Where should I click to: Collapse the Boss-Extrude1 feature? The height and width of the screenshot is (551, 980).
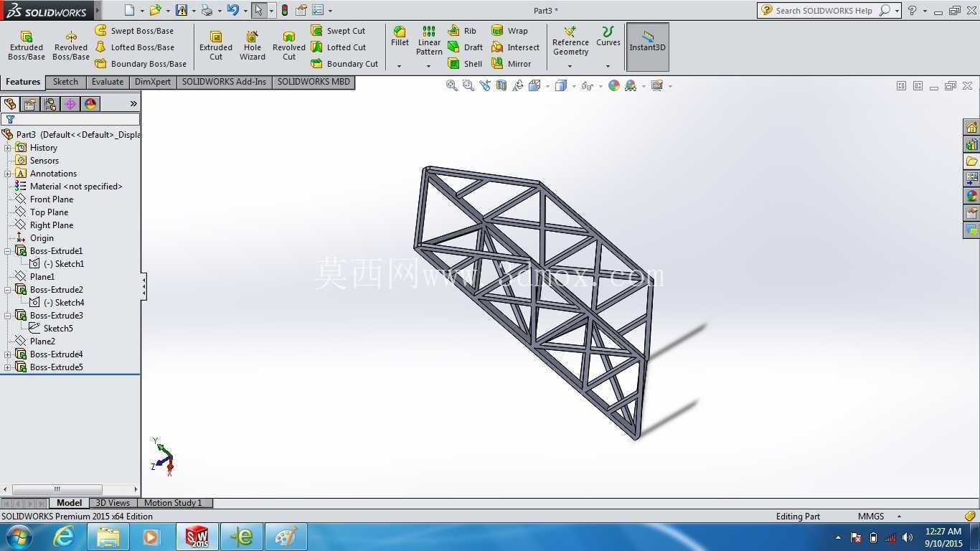[x=8, y=251]
